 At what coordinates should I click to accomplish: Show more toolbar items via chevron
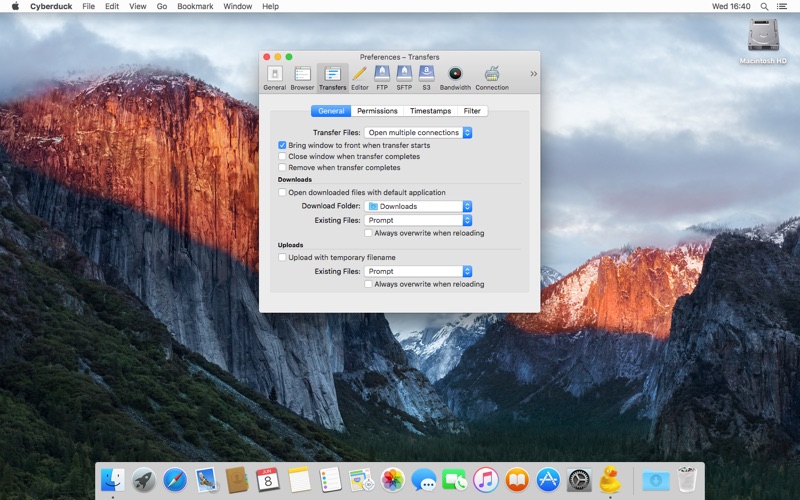click(x=533, y=73)
